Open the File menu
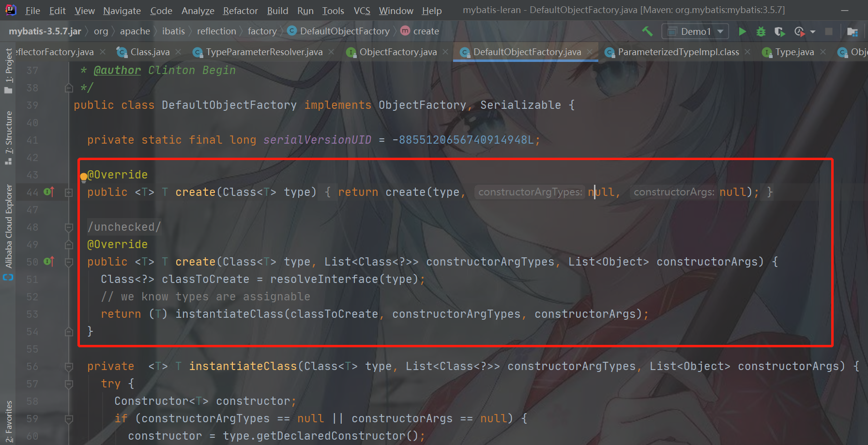 click(32, 11)
